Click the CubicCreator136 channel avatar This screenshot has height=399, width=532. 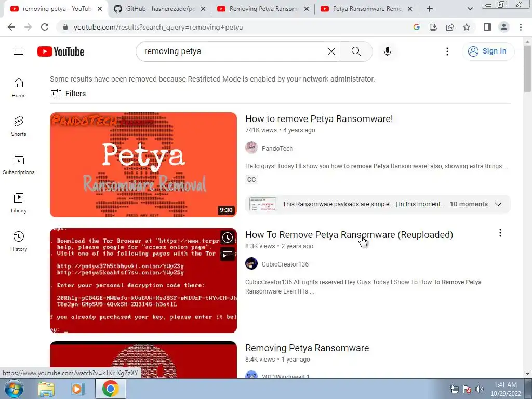(x=251, y=263)
